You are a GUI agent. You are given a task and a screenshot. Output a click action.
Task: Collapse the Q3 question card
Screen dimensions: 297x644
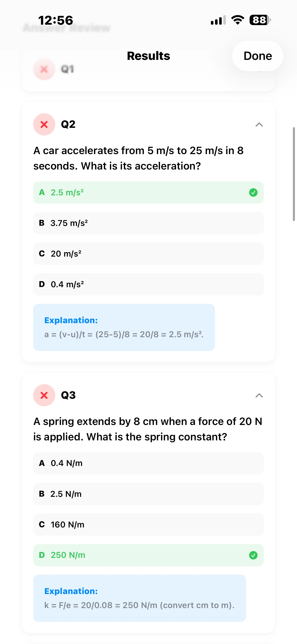[x=259, y=395]
